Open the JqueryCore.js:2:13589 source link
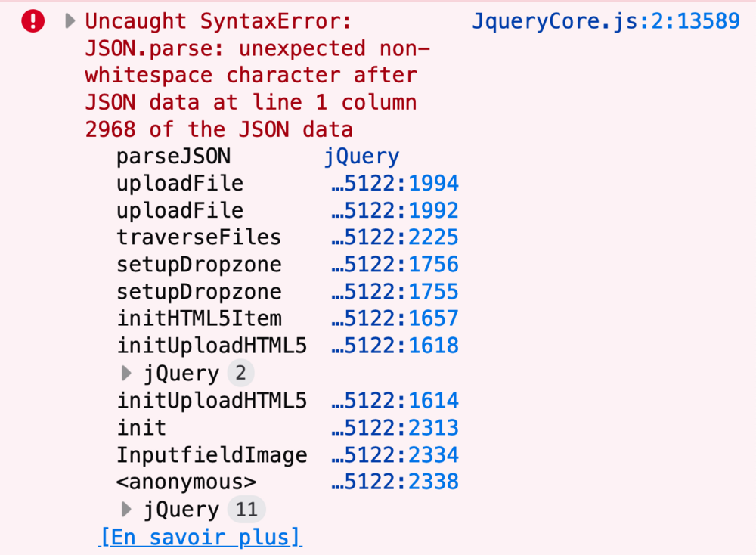Viewport: 756px width, 555px height. pos(606,21)
